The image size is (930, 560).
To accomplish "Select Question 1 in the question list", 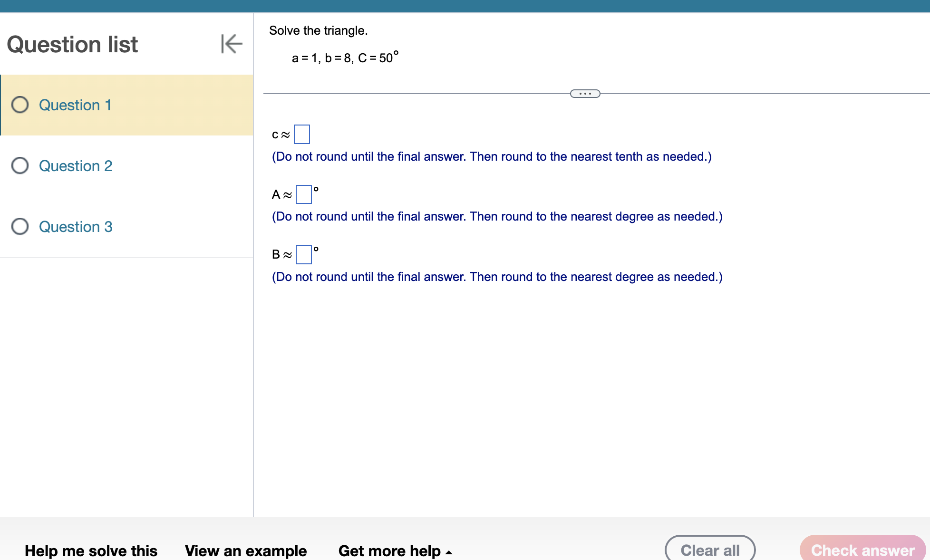I will [x=75, y=105].
